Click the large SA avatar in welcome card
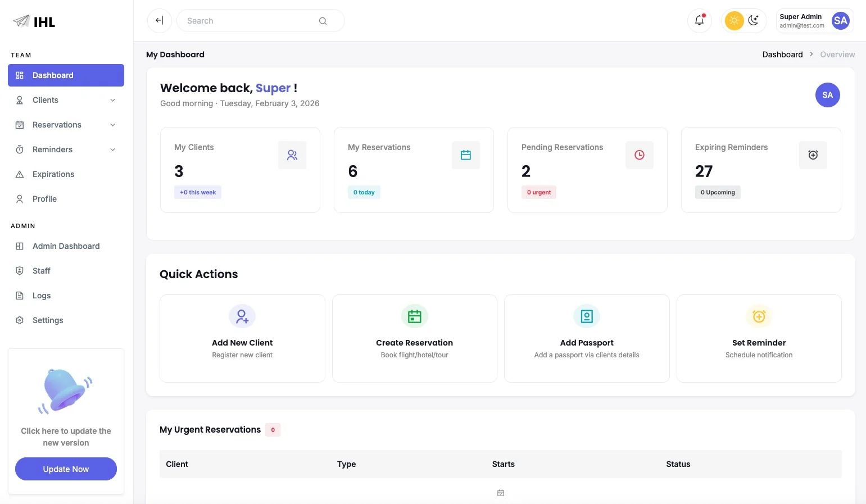This screenshot has height=504, width=866. click(x=828, y=95)
